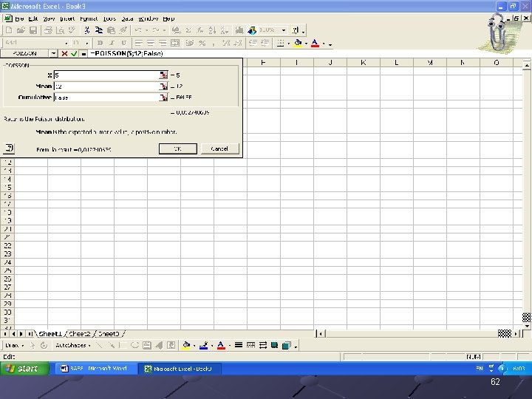Click the Sort Descending icon

click(x=224, y=30)
